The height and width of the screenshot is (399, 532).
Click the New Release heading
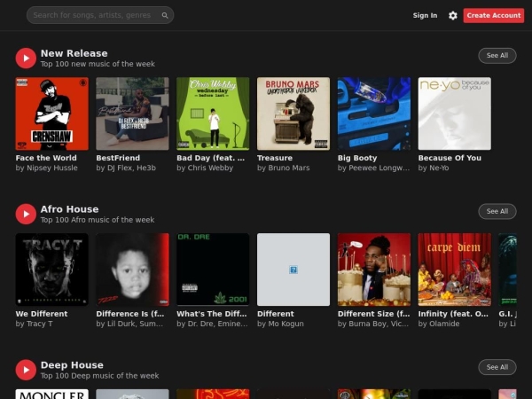pyautogui.click(x=74, y=53)
